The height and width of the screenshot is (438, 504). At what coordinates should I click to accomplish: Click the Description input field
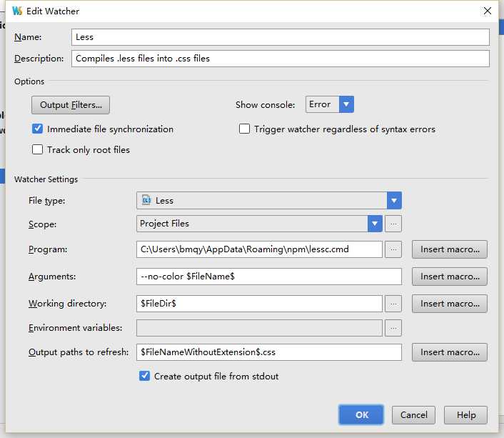click(281, 59)
